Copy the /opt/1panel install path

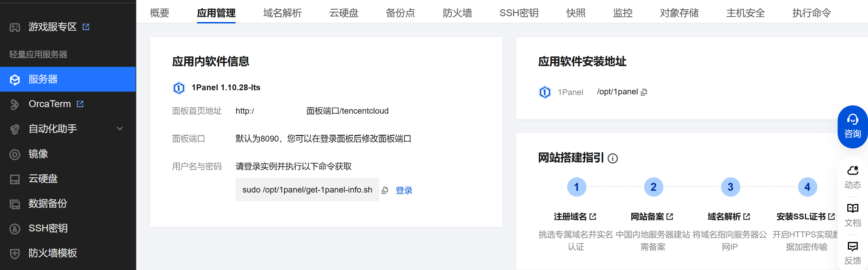pyautogui.click(x=644, y=92)
